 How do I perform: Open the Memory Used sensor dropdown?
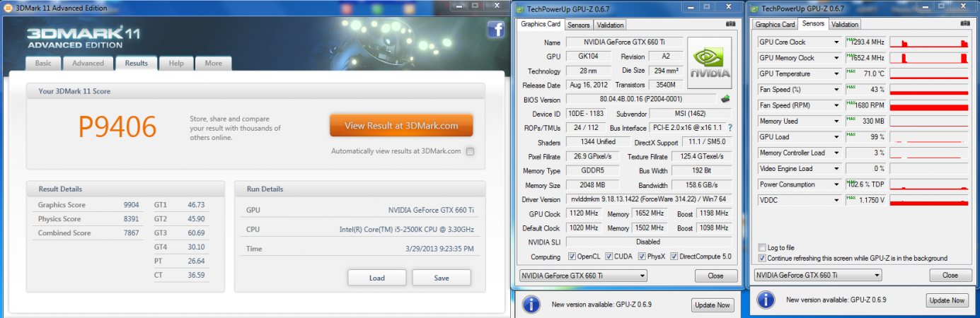pos(836,122)
